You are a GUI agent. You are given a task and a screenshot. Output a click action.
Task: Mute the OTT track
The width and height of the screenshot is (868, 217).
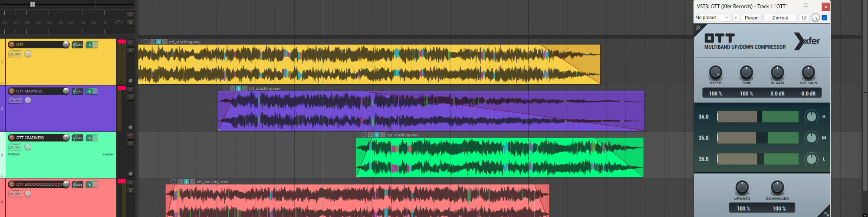tap(130, 43)
